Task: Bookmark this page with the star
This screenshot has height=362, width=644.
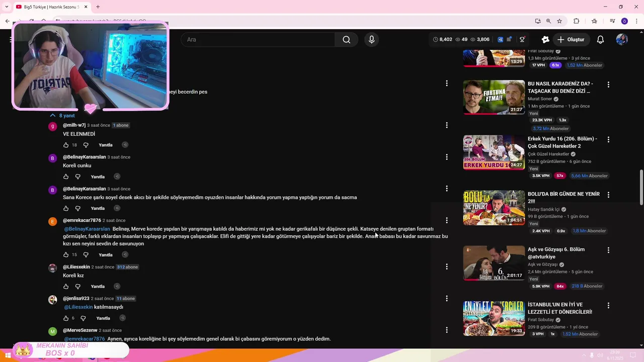Action: click(x=559, y=21)
